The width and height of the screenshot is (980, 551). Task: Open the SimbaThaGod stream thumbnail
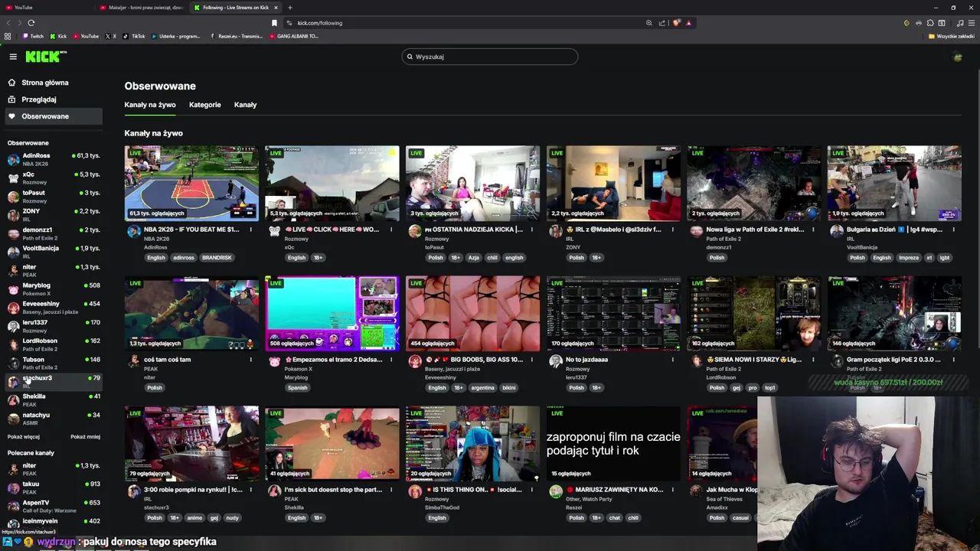472,444
